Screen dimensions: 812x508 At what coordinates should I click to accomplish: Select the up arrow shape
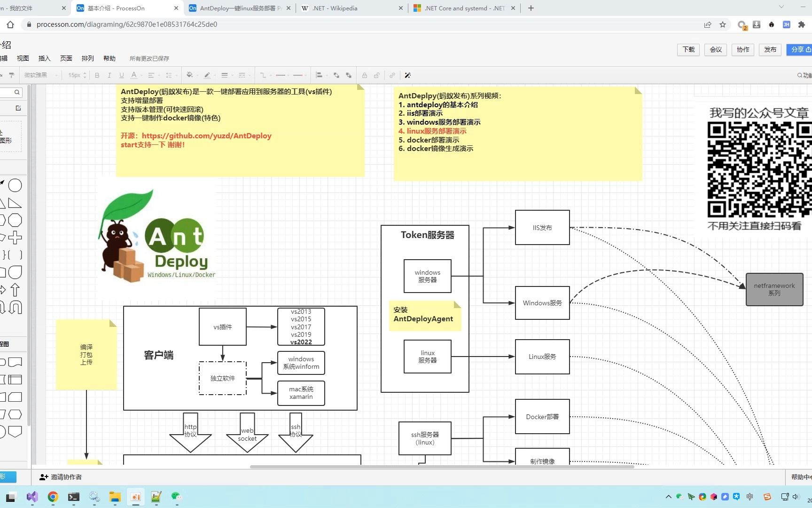[x=15, y=290]
